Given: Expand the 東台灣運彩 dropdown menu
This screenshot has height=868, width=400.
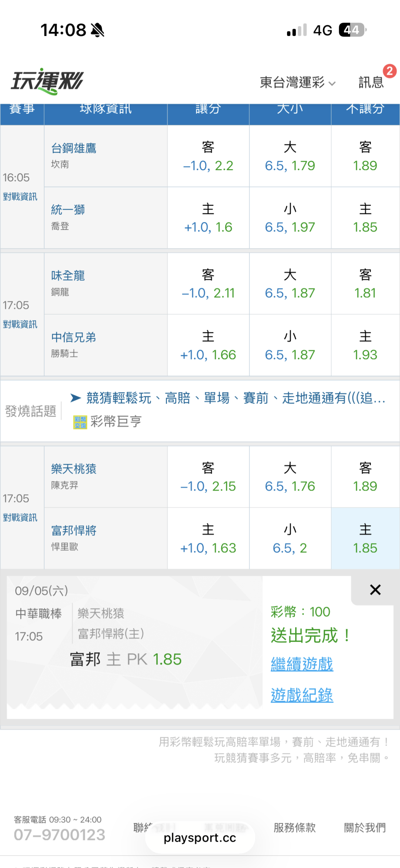Looking at the screenshot, I should (297, 82).
